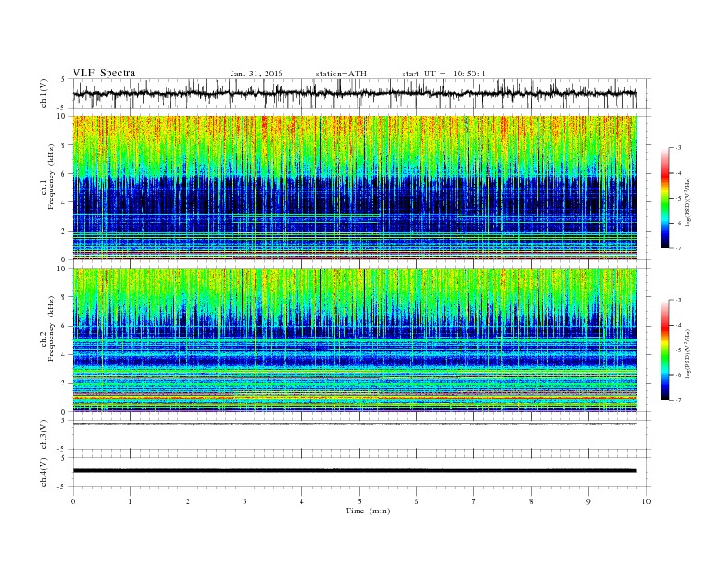
Task: Click time axis tick label "1"
Action: [130, 501]
